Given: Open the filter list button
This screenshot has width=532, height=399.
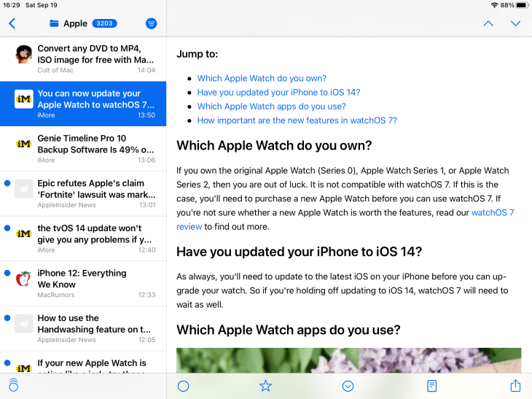Looking at the screenshot, I should pos(152,23).
